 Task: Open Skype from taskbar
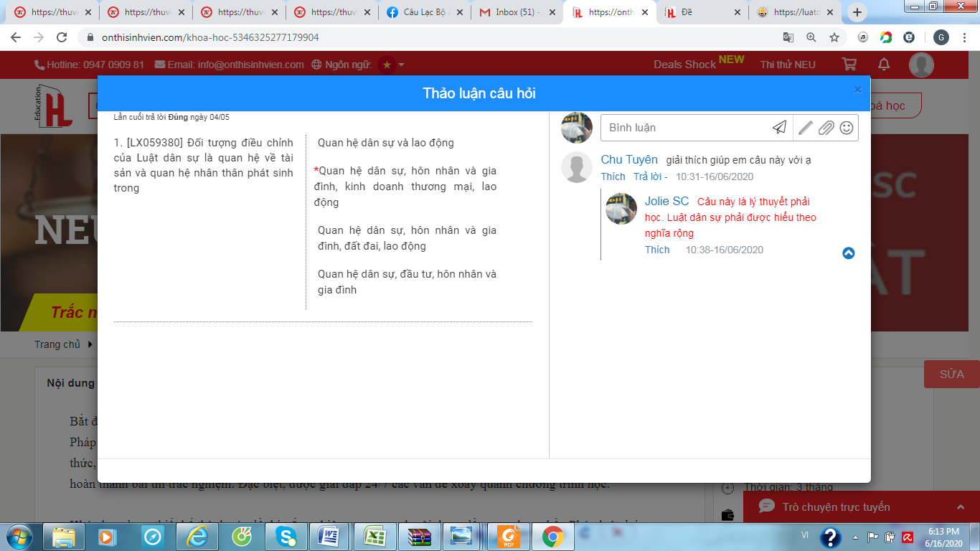[x=286, y=537]
